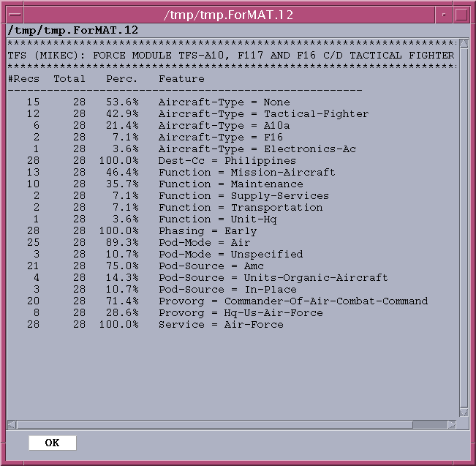The image size is (476, 466).
Task: Select the 'Service = Air-Force' row
Action: 220,325
